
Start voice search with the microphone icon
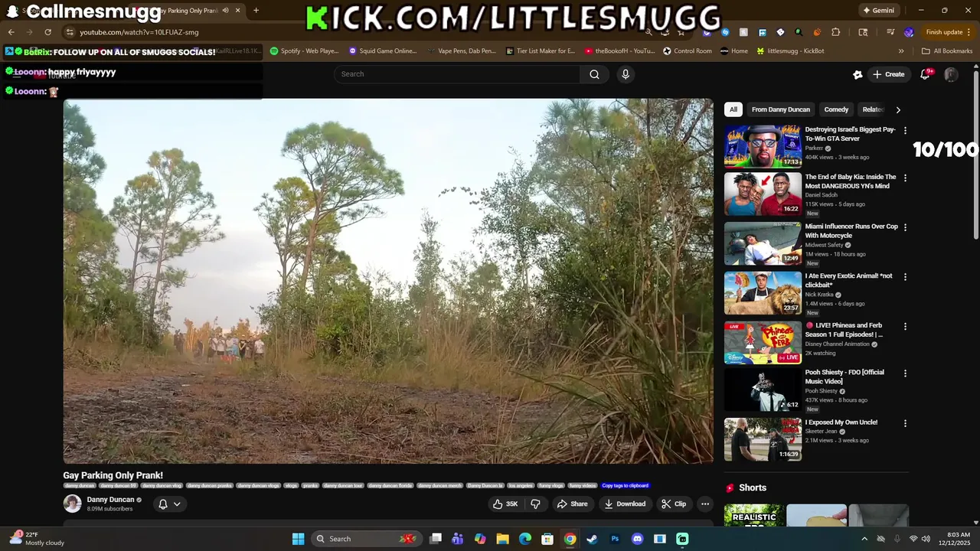pyautogui.click(x=626, y=74)
